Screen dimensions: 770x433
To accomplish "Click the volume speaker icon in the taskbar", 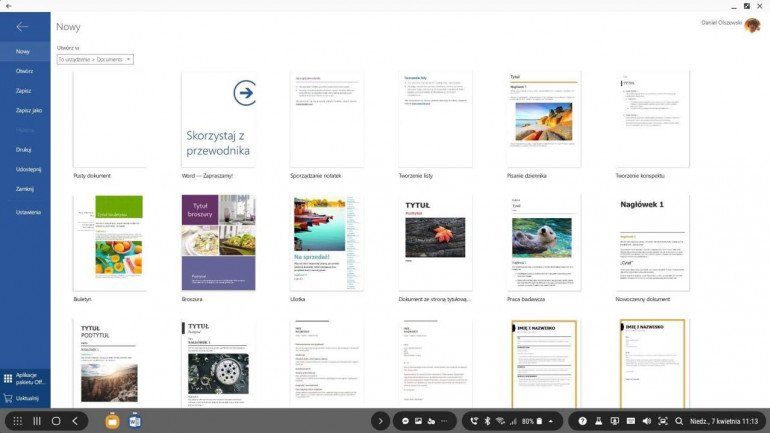I will (646, 421).
